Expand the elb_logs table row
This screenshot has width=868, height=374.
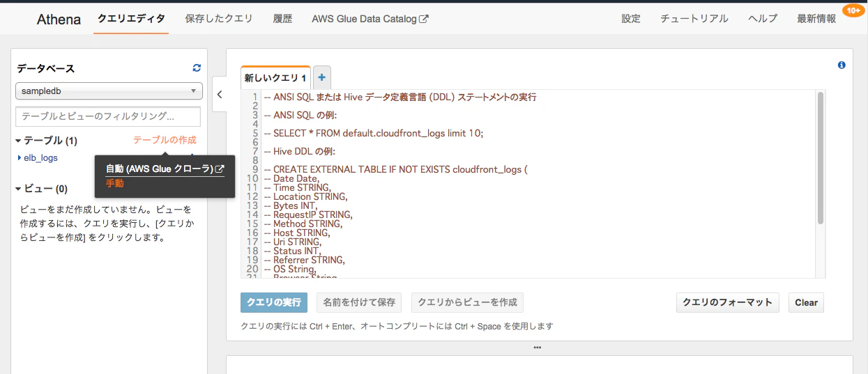[x=20, y=158]
